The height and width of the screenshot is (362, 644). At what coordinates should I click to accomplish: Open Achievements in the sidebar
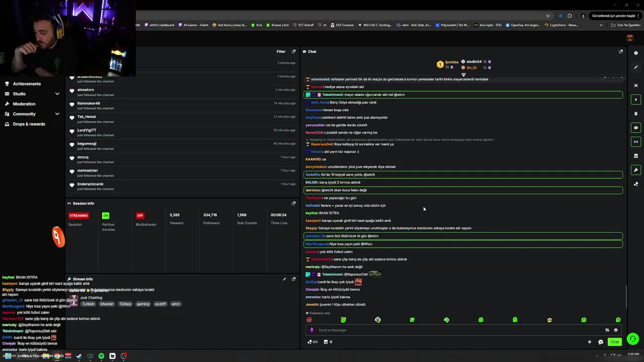pyautogui.click(x=27, y=84)
